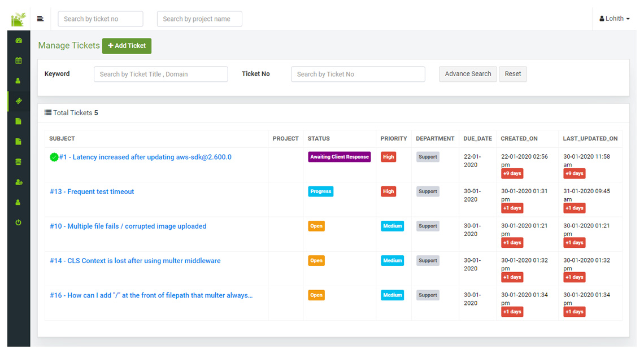The height and width of the screenshot is (354, 644).
Task: Click the add-user icon in sidebar
Action: tap(19, 182)
